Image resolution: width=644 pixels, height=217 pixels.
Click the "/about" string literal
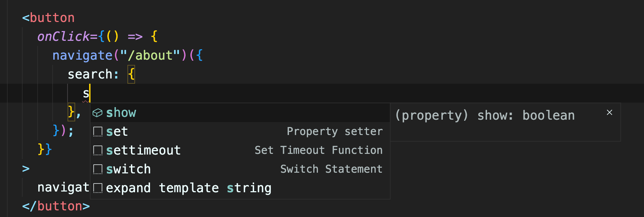(150, 55)
